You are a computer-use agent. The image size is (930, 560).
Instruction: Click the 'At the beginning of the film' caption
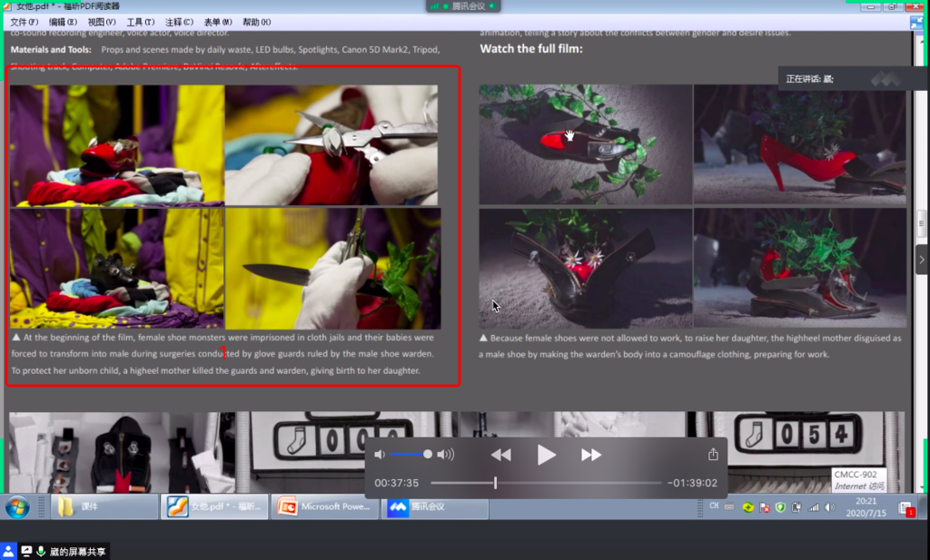click(223, 354)
